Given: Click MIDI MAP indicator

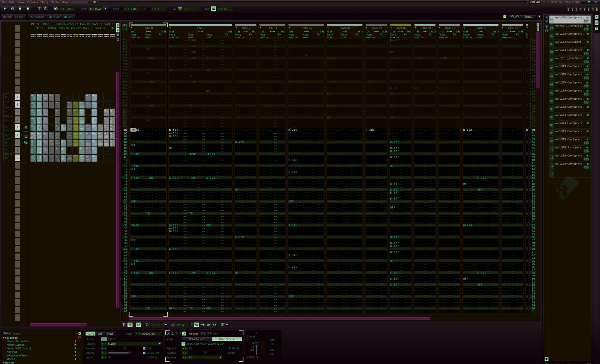Looking at the screenshot, I should click(535, 2).
